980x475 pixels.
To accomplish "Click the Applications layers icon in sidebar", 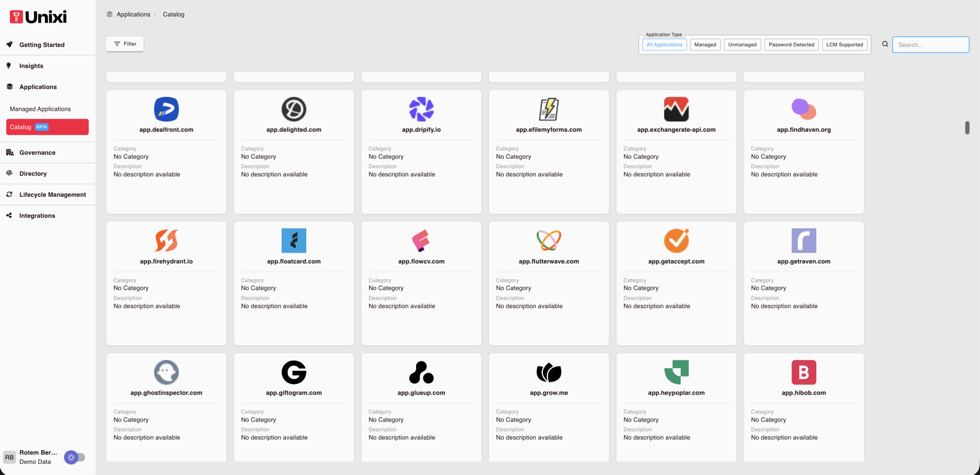I will click(9, 87).
